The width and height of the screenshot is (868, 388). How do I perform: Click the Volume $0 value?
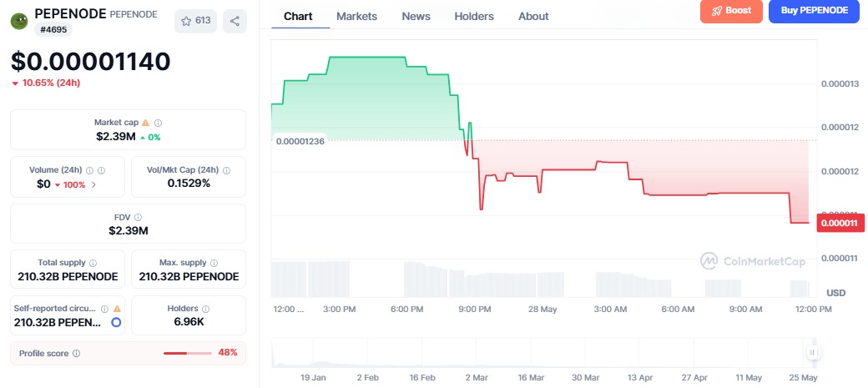(x=43, y=184)
